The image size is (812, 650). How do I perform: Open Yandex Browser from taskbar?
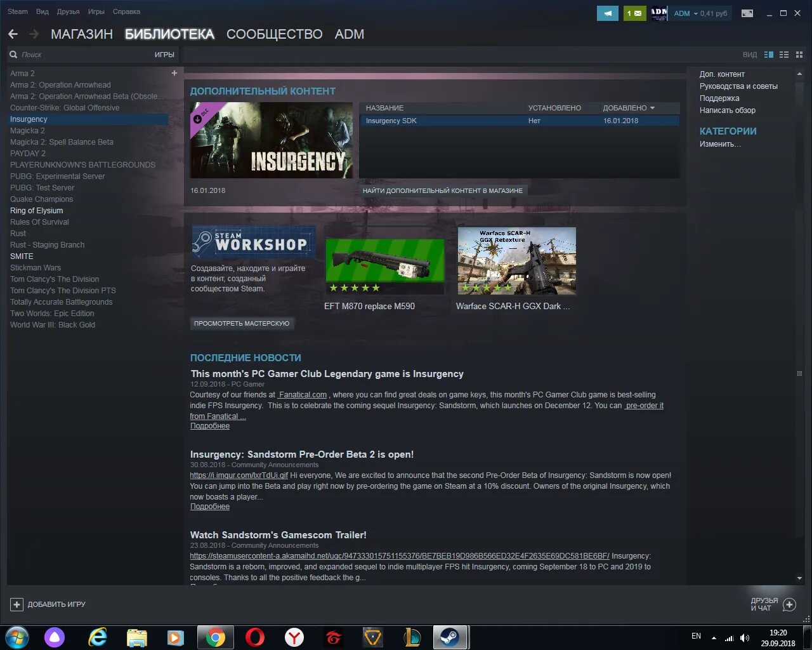(x=294, y=637)
